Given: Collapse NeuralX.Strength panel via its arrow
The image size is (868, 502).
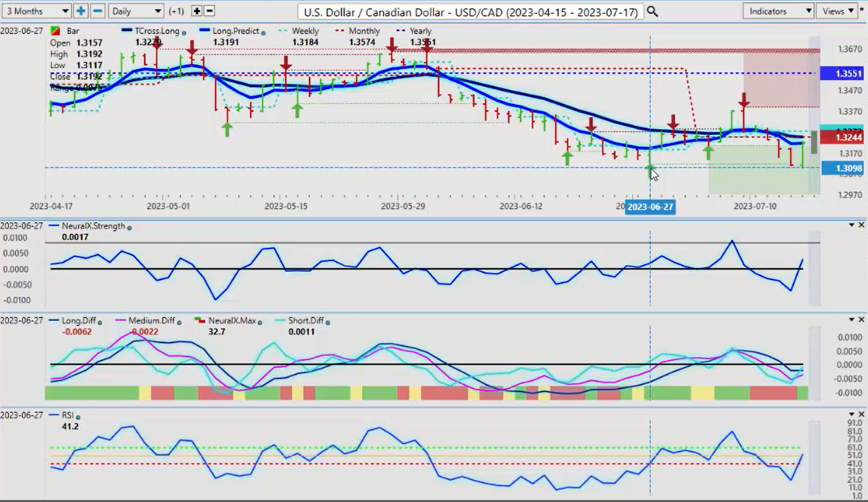Looking at the screenshot, I should pyautogui.click(x=852, y=225).
